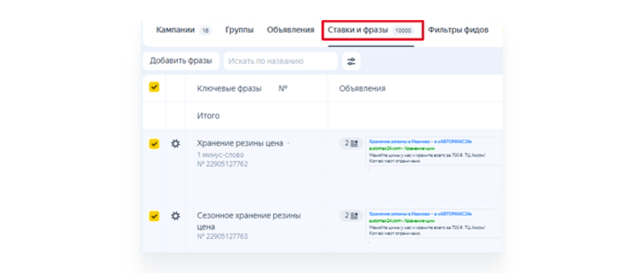Go to the "Объявления" tab
Image resolution: width=644 pixels, height=273 pixels.
(x=290, y=30)
